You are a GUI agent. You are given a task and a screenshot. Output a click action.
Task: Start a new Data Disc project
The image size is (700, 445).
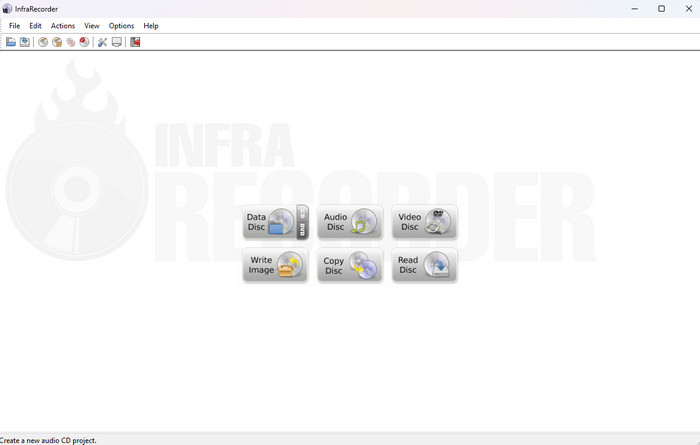[x=270, y=222]
